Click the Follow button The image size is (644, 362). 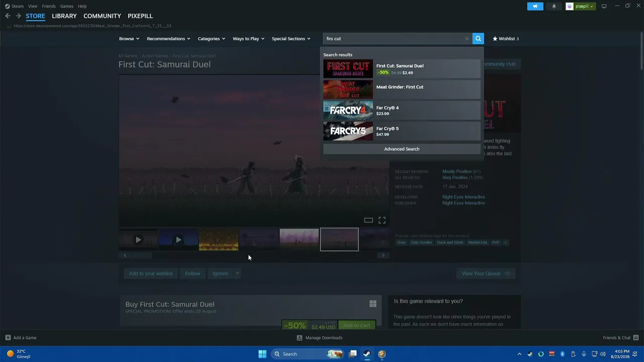click(x=192, y=274)
